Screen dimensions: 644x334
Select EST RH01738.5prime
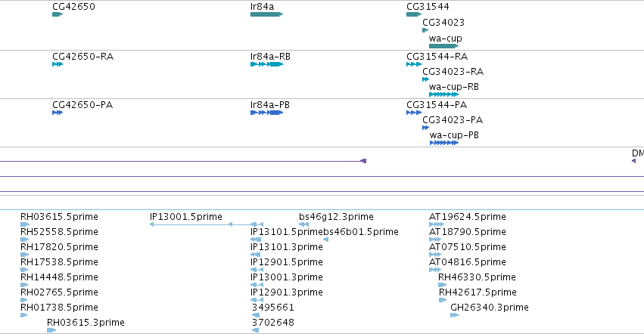coord(59,308)
